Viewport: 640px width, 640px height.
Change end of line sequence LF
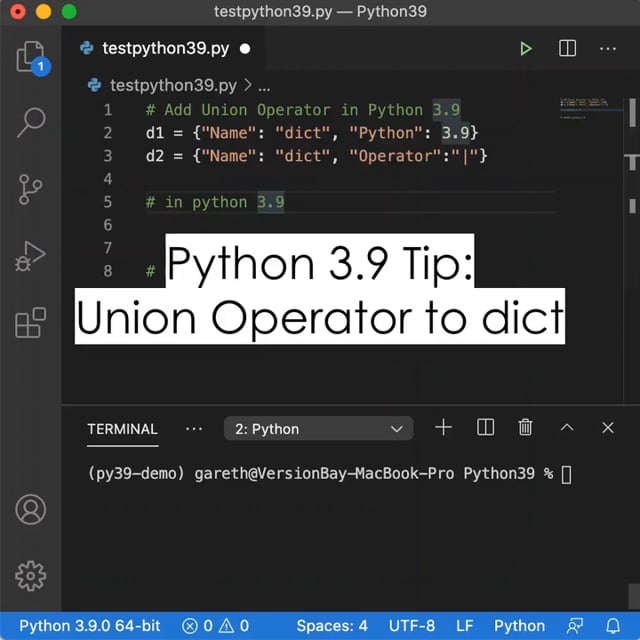(464, 625)
